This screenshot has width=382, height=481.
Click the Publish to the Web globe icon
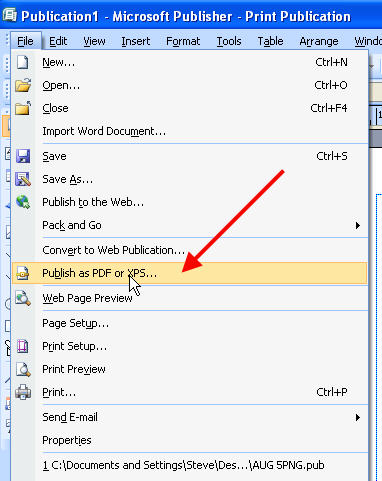[23, 202]
